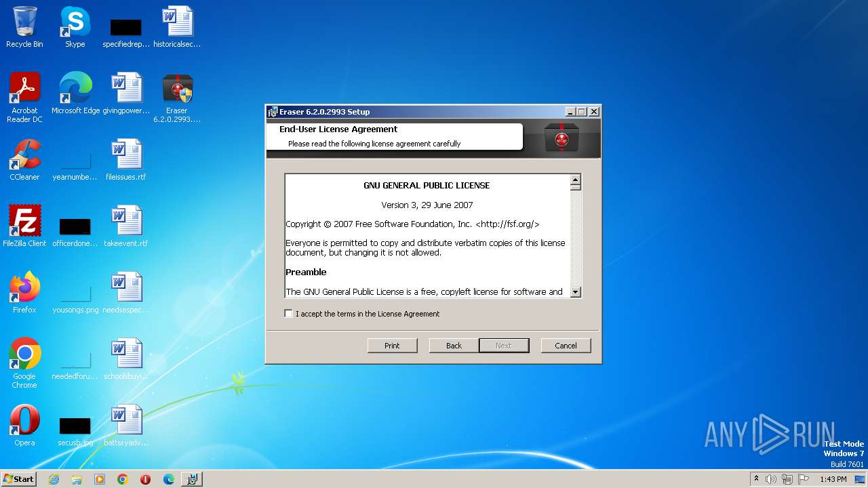Open takeevent.rtf document icon

126,226
